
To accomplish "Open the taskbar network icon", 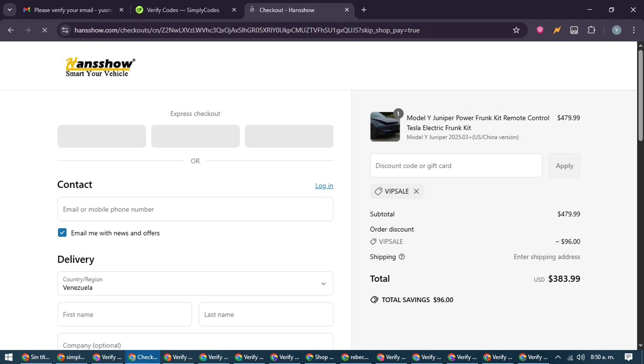I will pos(570,357).
